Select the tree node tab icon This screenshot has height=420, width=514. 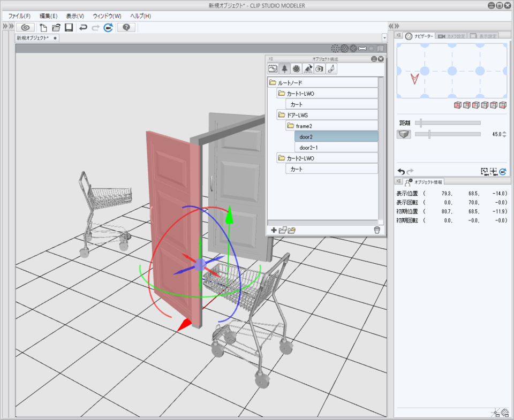[284, 69]
